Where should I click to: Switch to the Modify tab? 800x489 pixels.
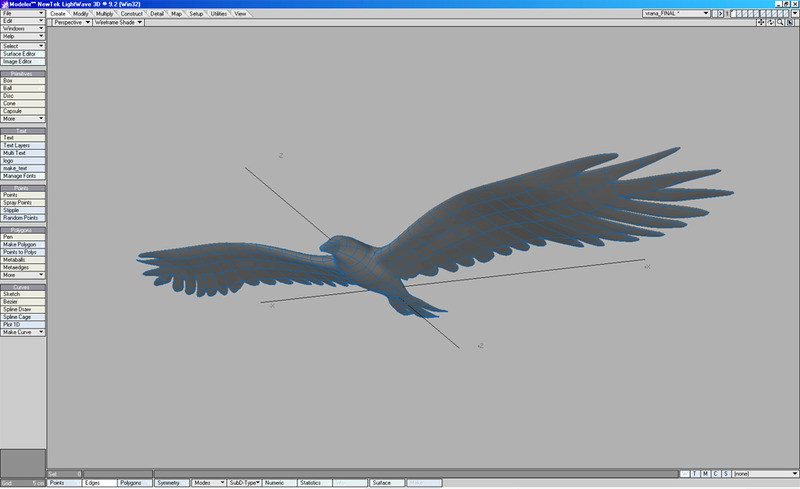coord(81,13)
